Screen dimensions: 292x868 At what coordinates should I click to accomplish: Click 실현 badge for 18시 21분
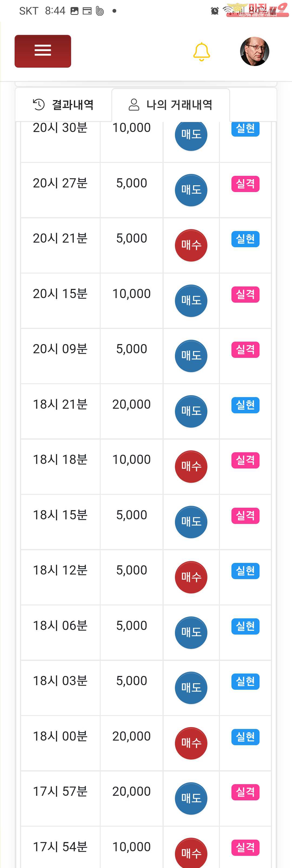coord(245,405)
